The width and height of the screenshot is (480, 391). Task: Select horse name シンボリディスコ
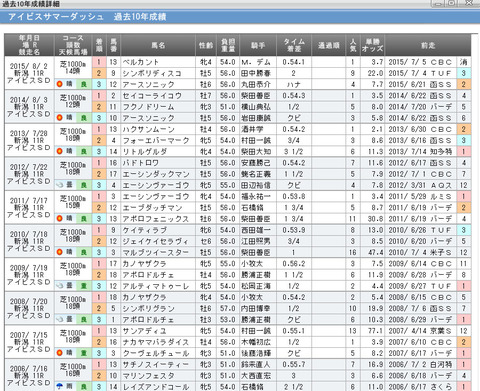[152, 73]
